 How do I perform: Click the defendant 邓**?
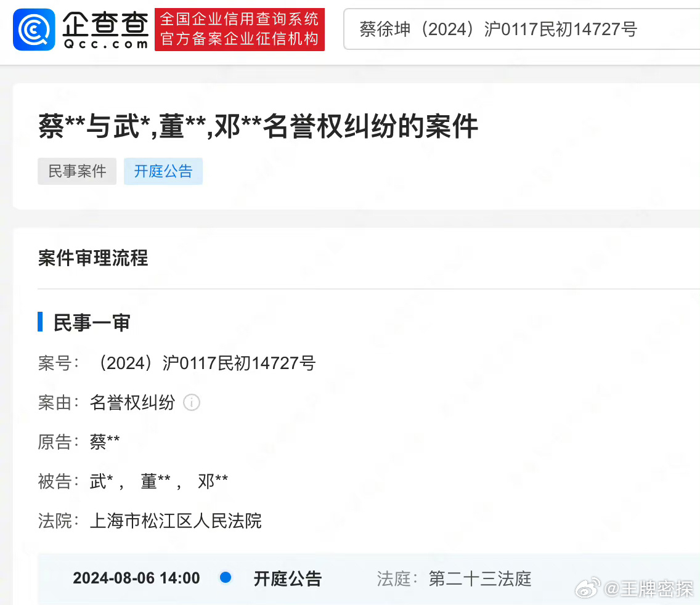click(x=213, y=481)
